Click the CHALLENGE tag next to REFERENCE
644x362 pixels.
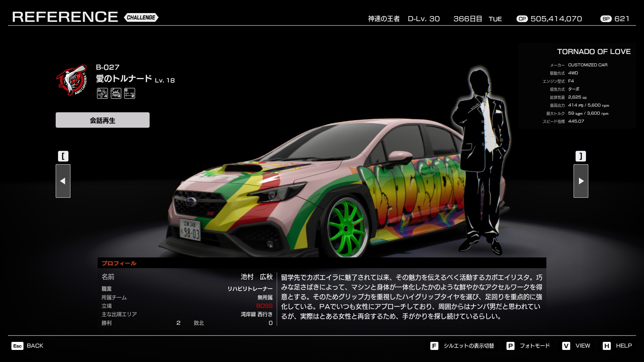click(141, 17)
